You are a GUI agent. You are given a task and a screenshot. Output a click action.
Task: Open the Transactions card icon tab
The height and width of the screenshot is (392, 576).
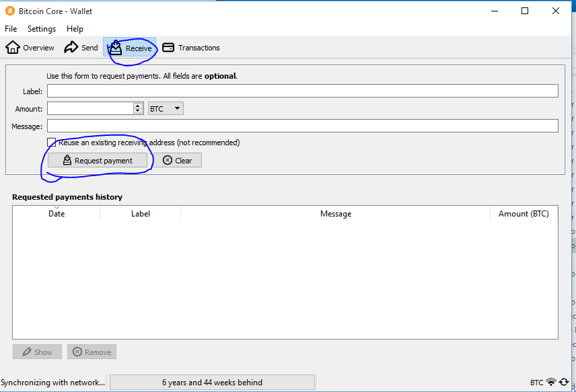191,48
